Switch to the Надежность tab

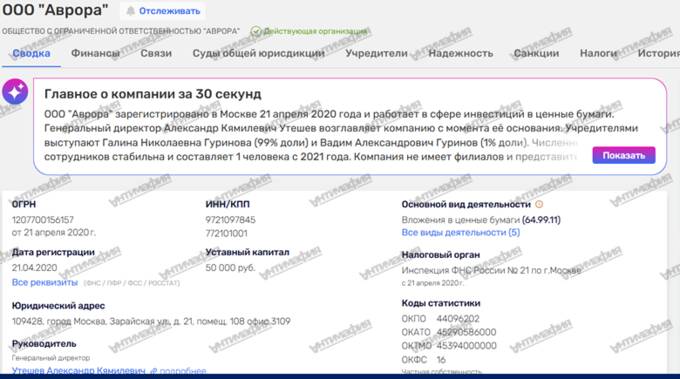(x=461, y=53)
